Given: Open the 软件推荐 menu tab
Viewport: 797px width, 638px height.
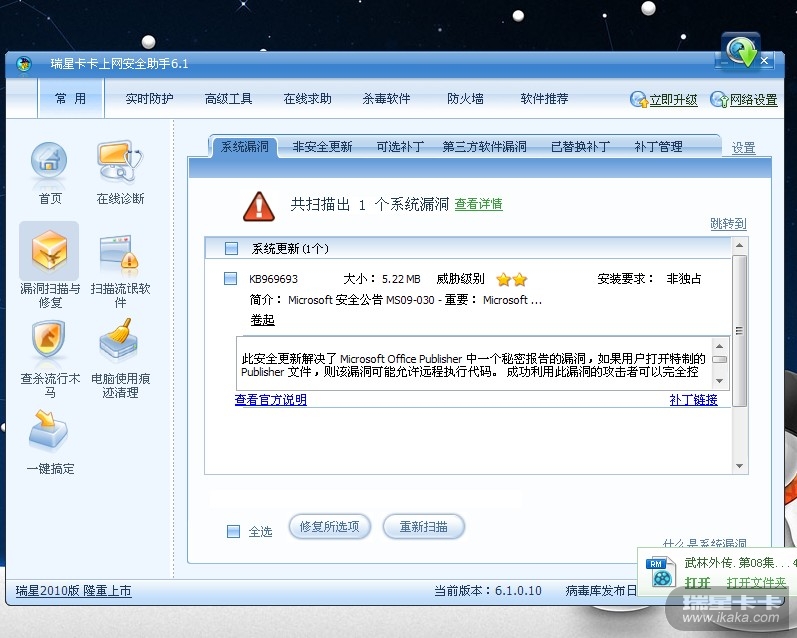Looking at the screenshot, I should coord(544,99).
